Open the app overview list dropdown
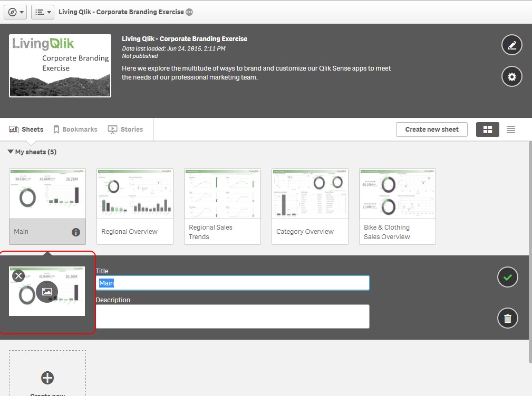The height and width of the screenshot is (396, 532). click(x=43, y=12)
